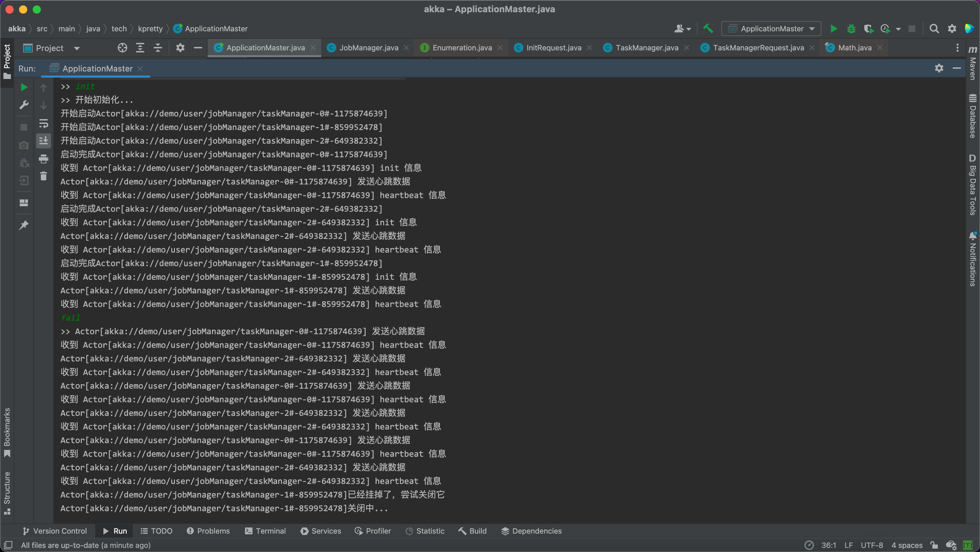Image resolution: width=980 pixels, height=552 pixels.
Task: Pin the Run tool window with pin icon
Action: tap(23, 225)
